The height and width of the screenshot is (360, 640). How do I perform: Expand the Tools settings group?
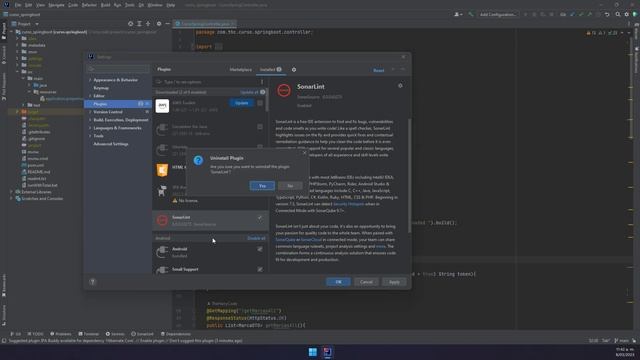(x=90, y=136)
